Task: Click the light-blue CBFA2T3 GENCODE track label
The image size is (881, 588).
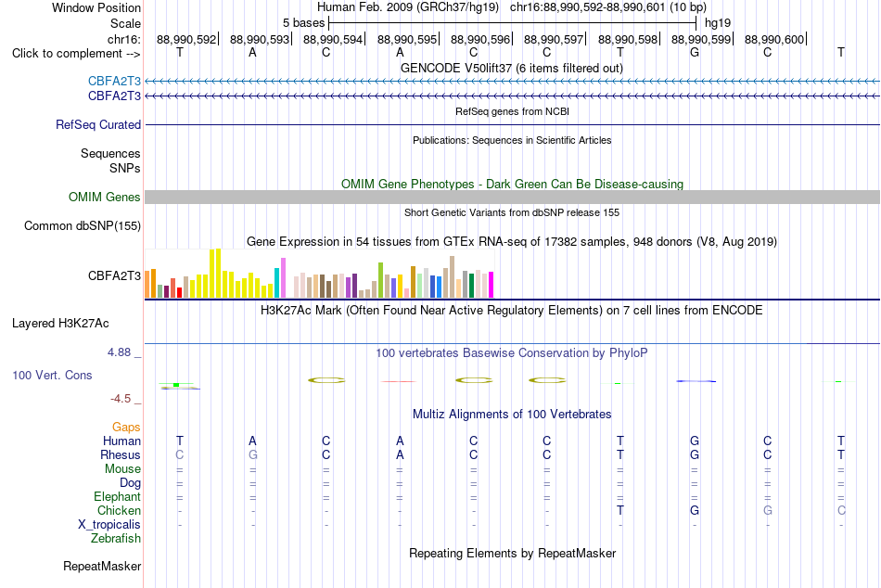Action: click(x=114, y=81)
